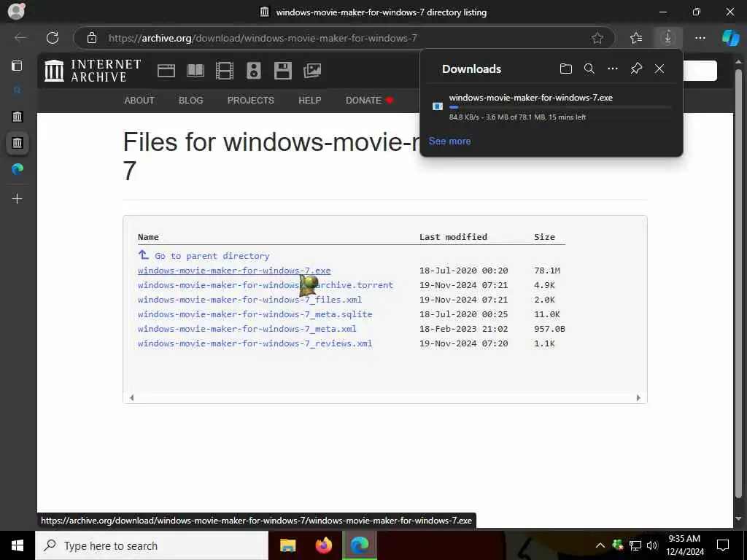View site information via the lock icon
747x560 pixels.
[92, 38]
